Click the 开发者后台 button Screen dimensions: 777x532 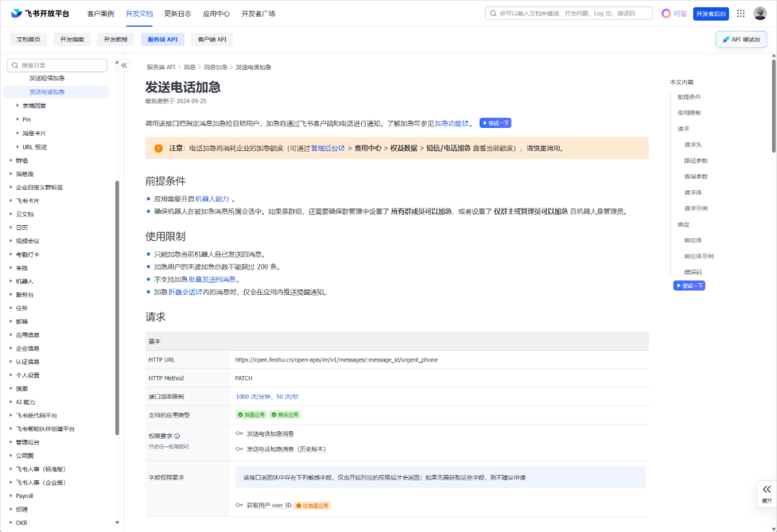711,13
